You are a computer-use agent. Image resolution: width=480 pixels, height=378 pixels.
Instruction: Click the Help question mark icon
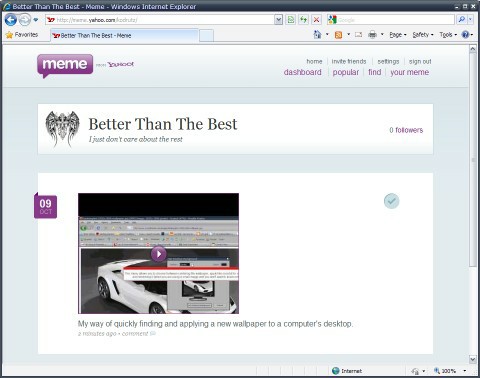[465, 34]
